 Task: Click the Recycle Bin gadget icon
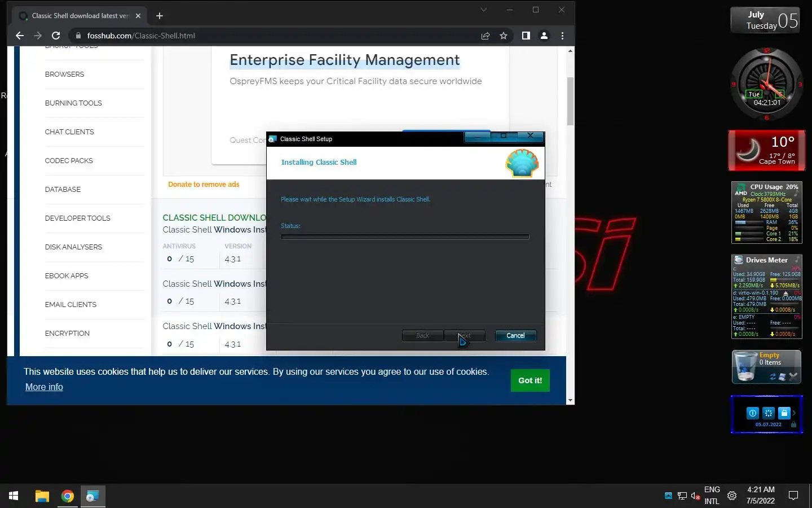coord(745,366)
